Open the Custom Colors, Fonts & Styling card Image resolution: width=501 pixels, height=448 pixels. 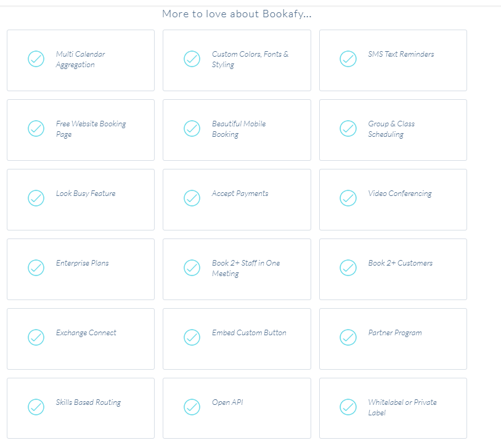click(237, 59)
